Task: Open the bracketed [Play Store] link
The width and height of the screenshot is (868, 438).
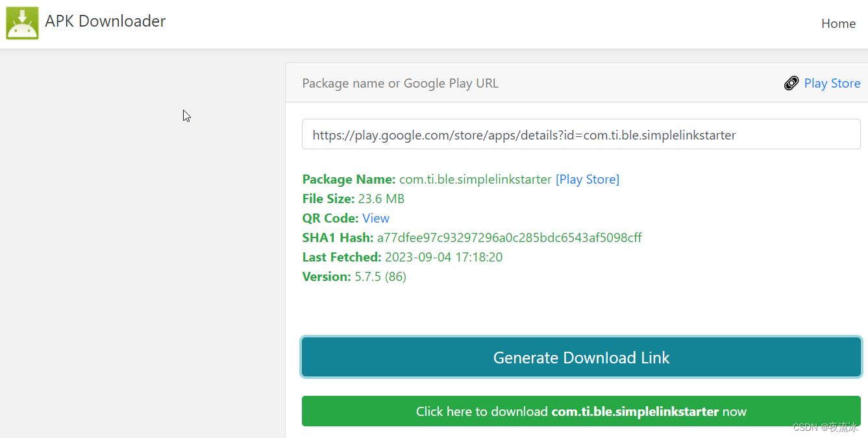Action: coord(588,179)
